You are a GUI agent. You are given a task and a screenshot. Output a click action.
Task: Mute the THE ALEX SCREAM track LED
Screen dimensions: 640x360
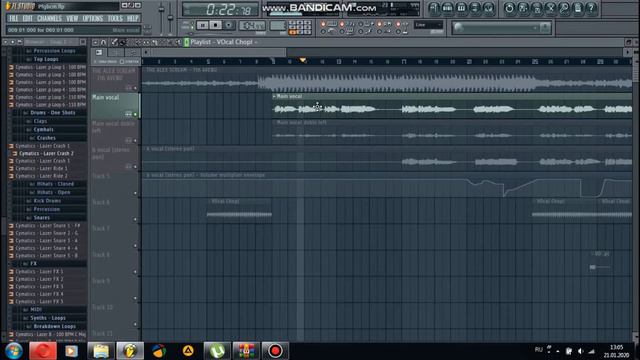pos(136,88)
